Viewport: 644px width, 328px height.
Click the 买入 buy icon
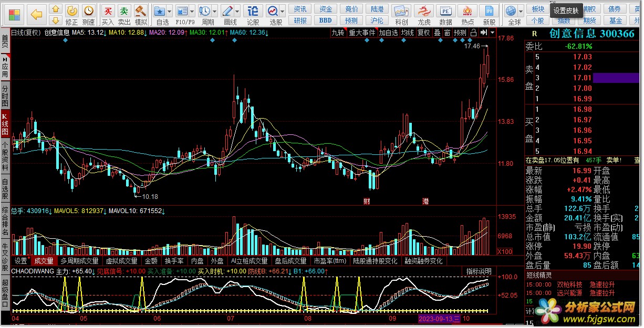coord(108,15)
